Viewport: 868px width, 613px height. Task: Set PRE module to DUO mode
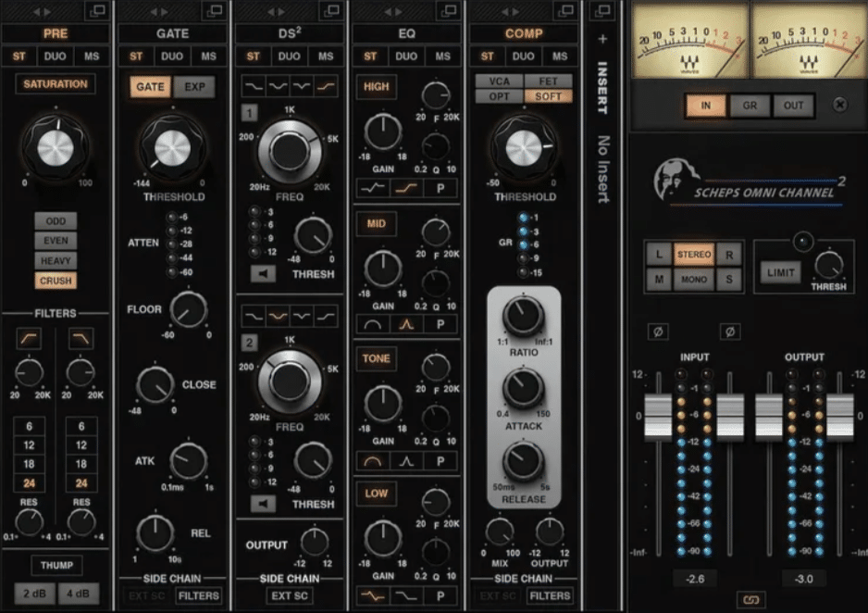[x=55, y=56]
